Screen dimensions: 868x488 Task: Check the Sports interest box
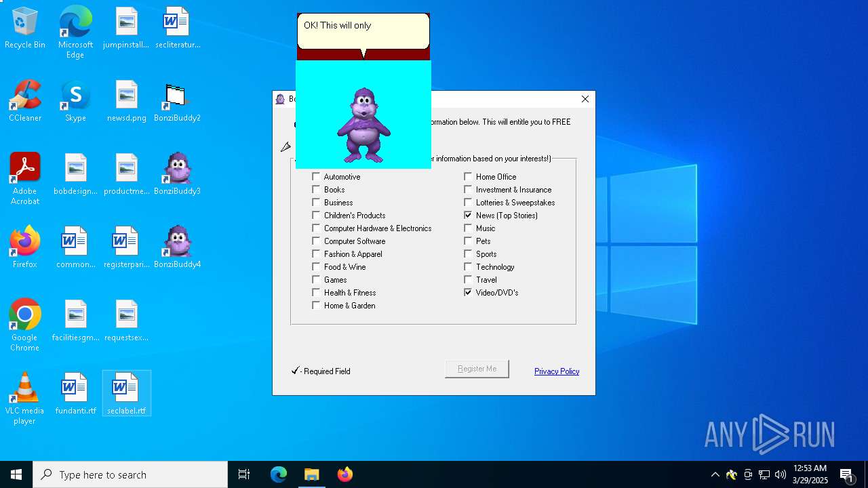pos(468,254)
